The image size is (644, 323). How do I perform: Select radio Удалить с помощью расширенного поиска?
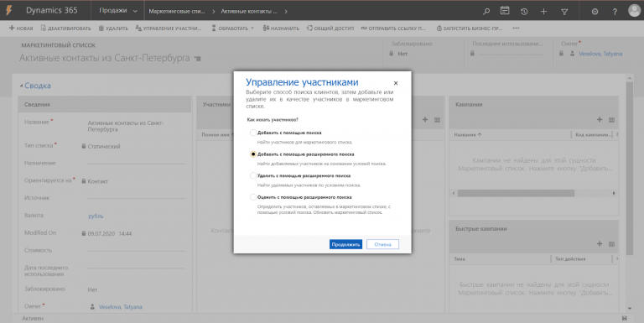253,175
